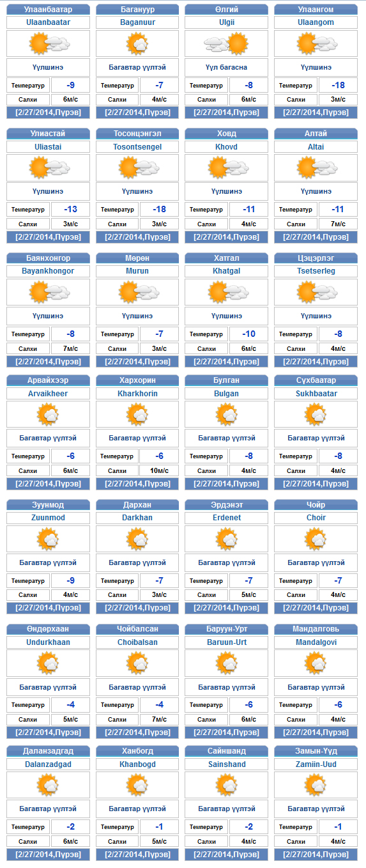Open the Tosontsengel city link
Viewport: 366px width, 868px height.
[x=137, y=146]
